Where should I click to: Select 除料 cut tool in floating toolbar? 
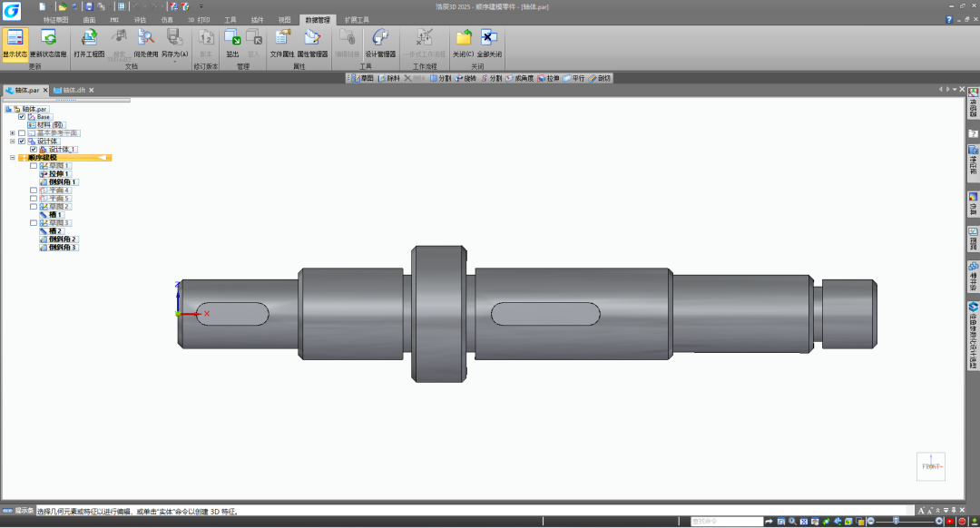(388, 78)
